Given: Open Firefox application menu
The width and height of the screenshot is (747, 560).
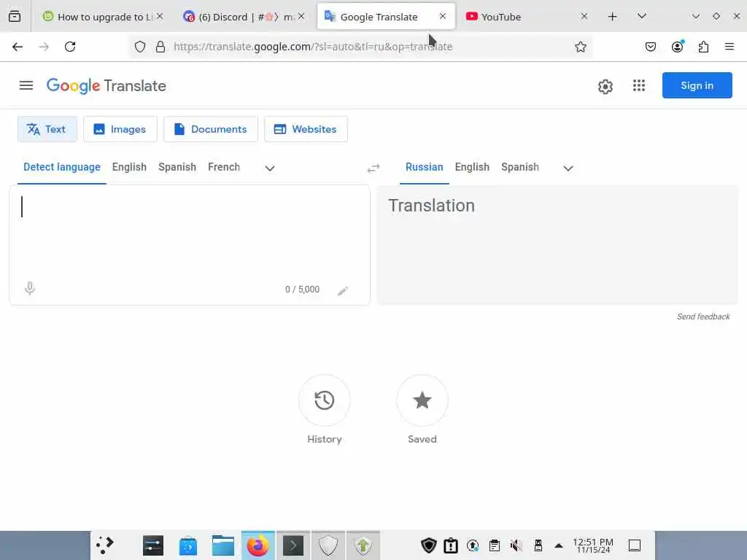Looking at the screenshot, I should point(729,47).
